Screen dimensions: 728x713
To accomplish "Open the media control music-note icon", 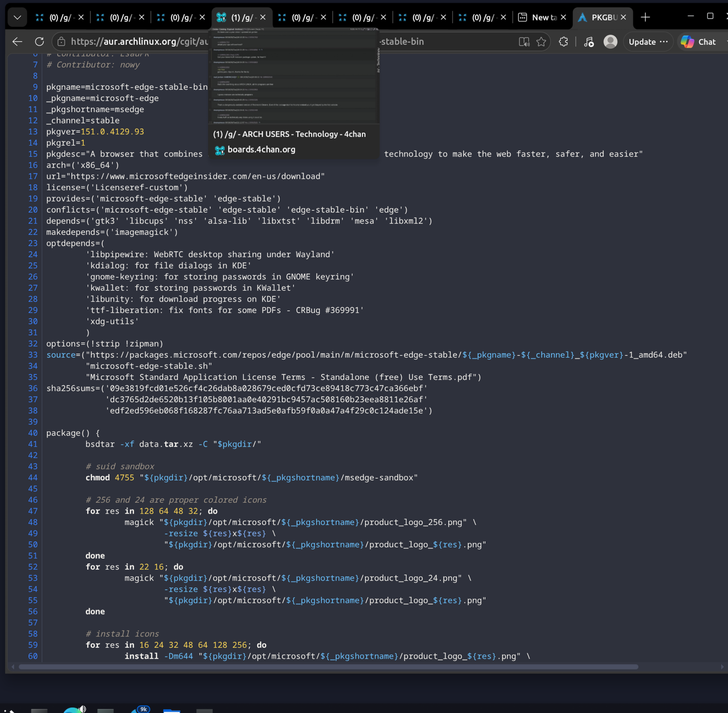I will coord(589,41).
